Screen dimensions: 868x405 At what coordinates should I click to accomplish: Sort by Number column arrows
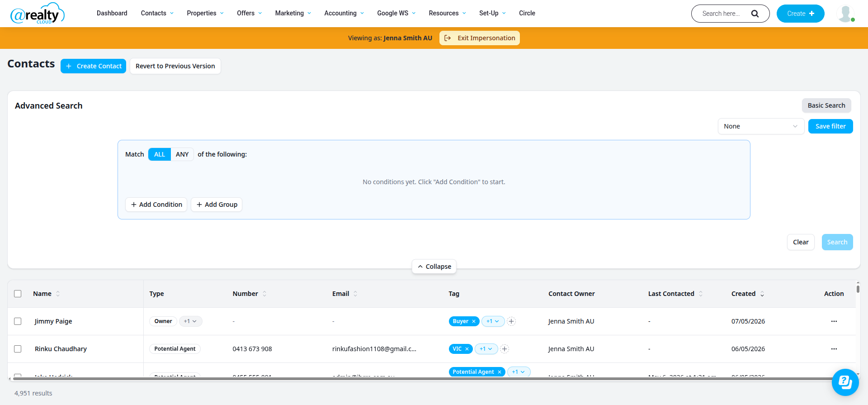[x=264, y=294]
